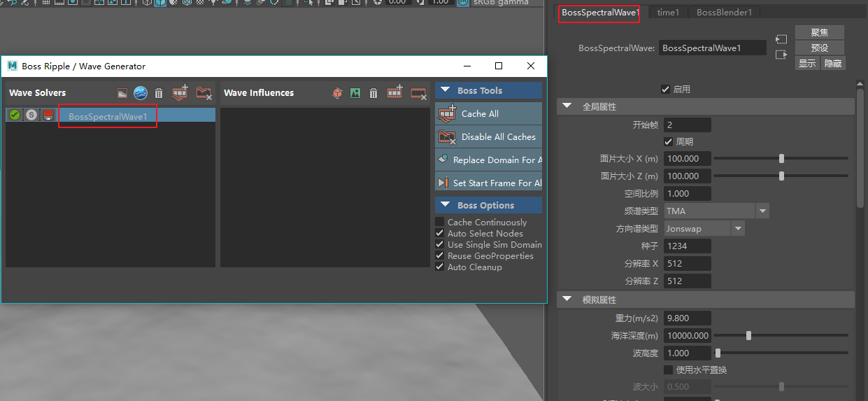Click the remove cache icon in Wave Influences

point(418,92)
